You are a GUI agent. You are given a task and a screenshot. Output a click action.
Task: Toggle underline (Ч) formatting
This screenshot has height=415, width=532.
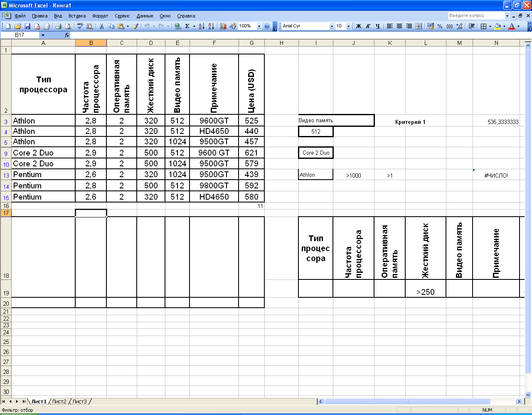point(378,26)
